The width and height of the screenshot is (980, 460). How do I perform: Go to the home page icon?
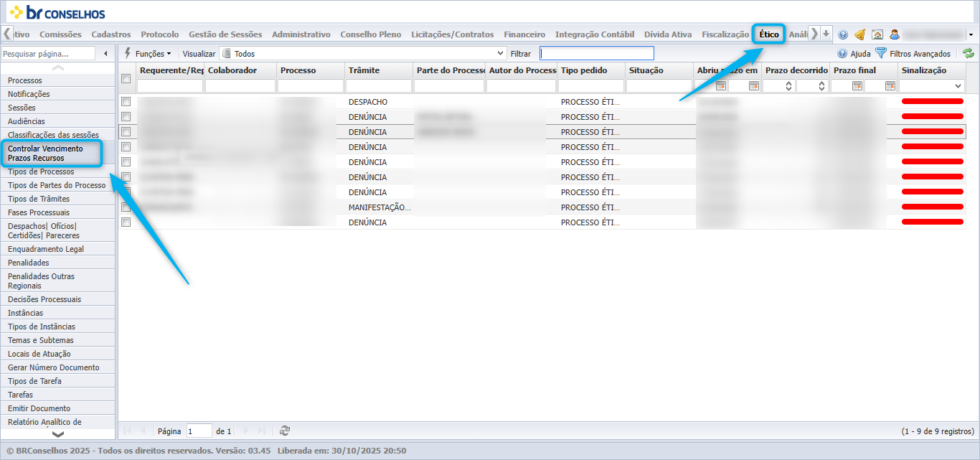(877, 34)
